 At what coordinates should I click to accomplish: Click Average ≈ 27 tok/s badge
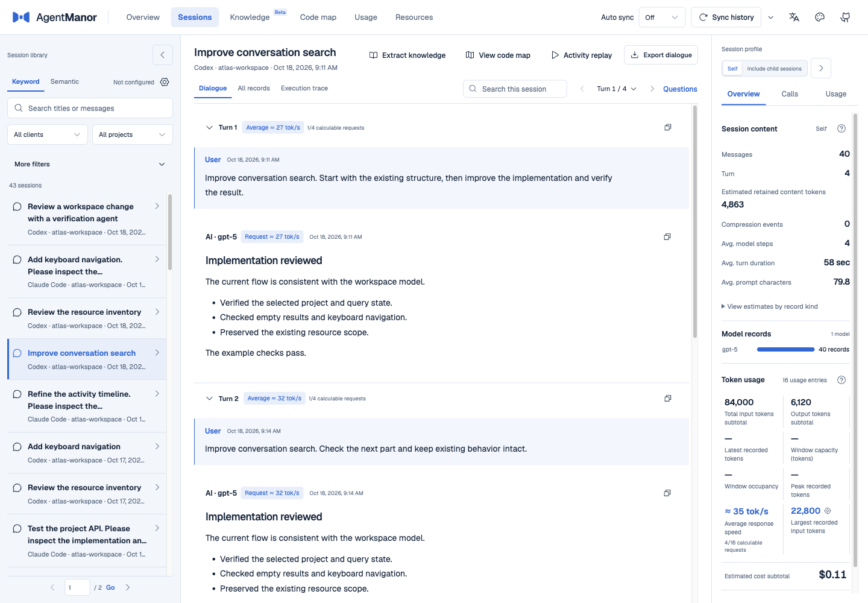pyautogui.click(x=273, y=128)
